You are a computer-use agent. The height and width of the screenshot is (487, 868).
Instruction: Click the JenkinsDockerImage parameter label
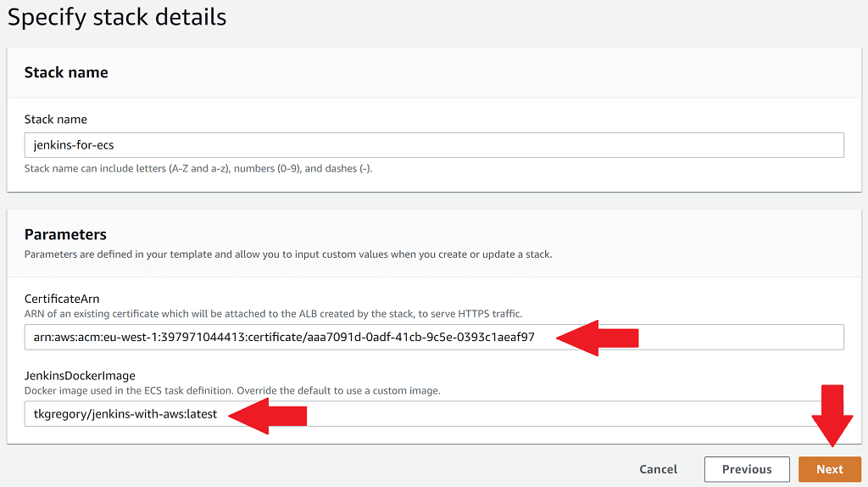[80, 375]
